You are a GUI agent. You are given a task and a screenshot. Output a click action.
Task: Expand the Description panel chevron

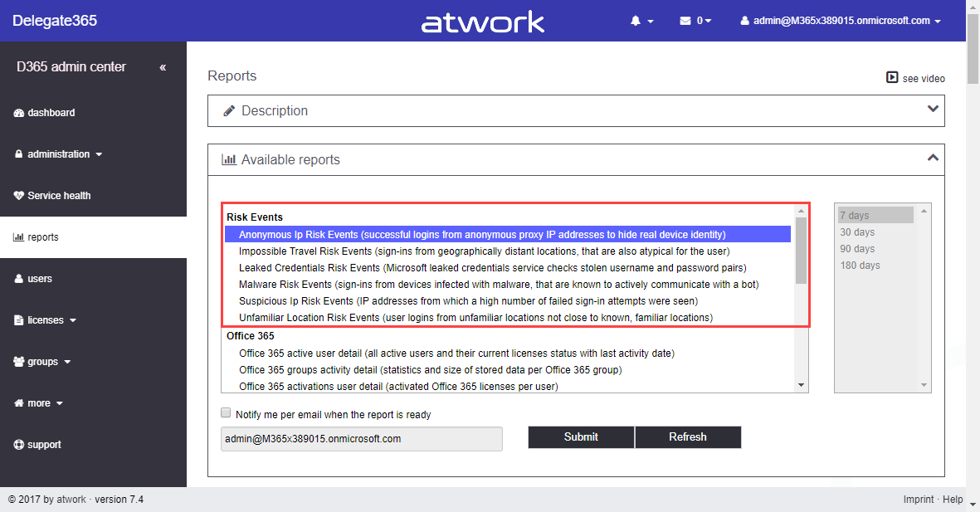pyautogui.click(x=933, y=109)
